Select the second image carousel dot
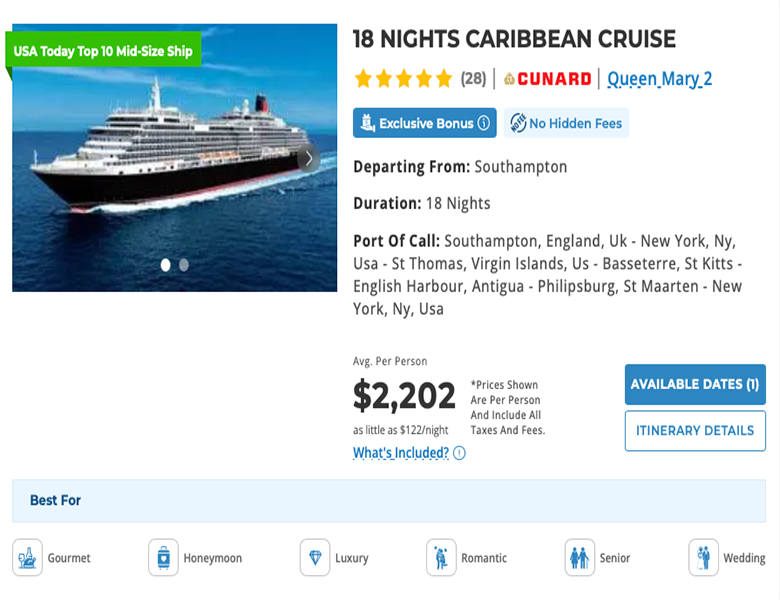780x600 pixels. click(184, 265)
